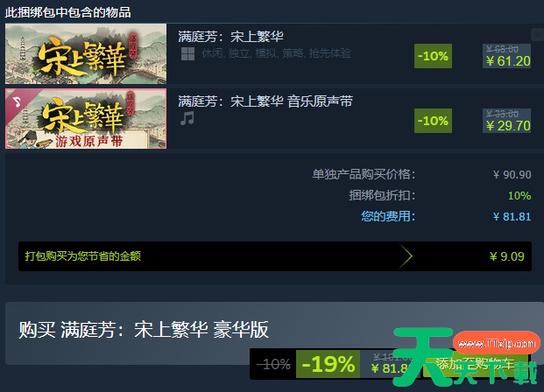Image resolution: width=544 pixels, height=392 pixels.
Task: Click the -19% bundle discount badge
Action: (x=328, y=364)
